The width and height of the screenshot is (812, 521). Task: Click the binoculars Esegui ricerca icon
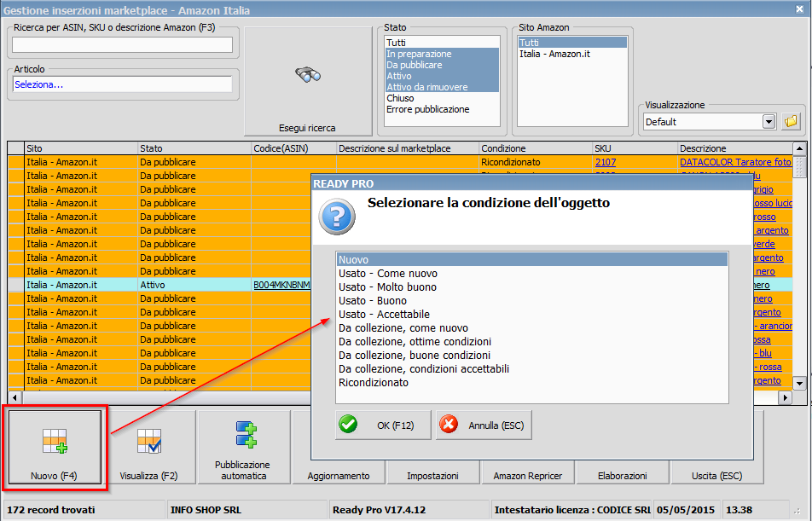tap(308, 76)
